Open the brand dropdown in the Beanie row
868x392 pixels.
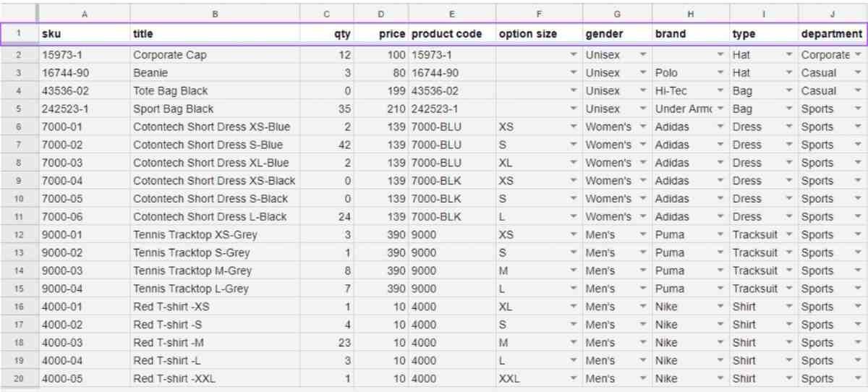[x=720, y=73]
